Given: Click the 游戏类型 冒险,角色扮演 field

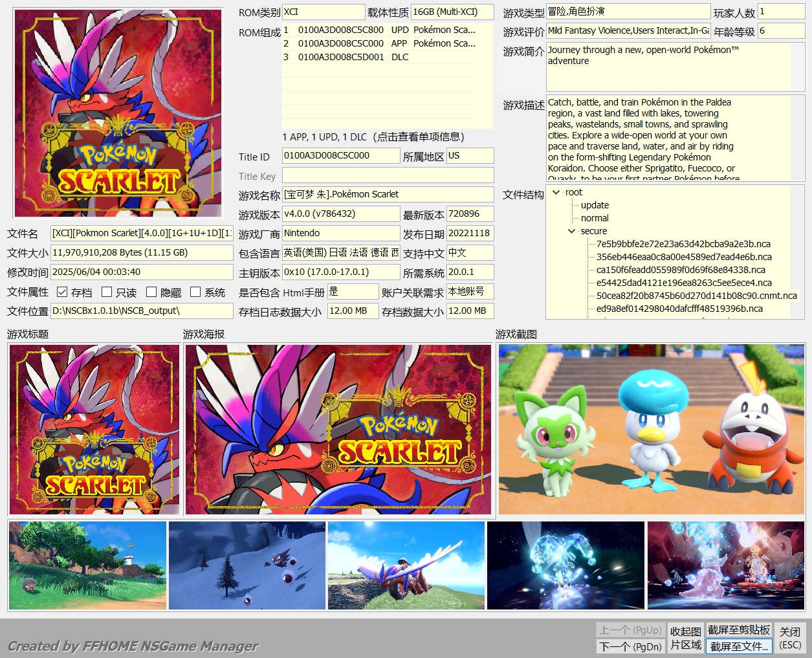Looking at the screenshot, I should (x=628, y=12).
